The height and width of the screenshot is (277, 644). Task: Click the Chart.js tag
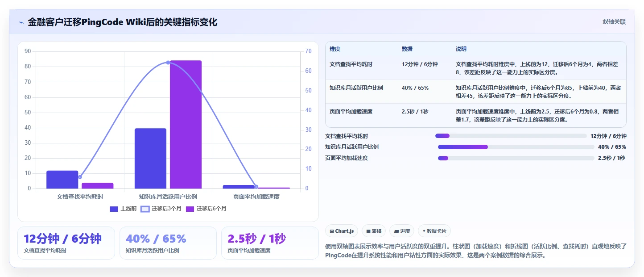[x=342, y=231]
